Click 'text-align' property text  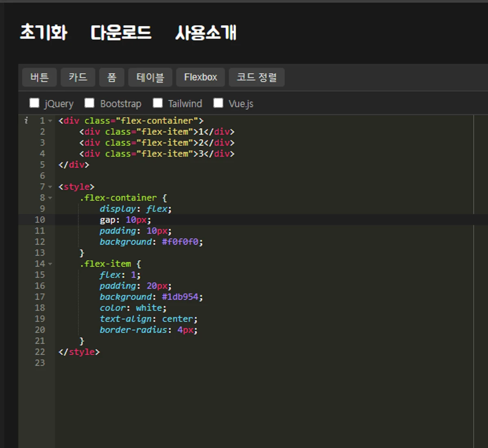pos(126,319)
